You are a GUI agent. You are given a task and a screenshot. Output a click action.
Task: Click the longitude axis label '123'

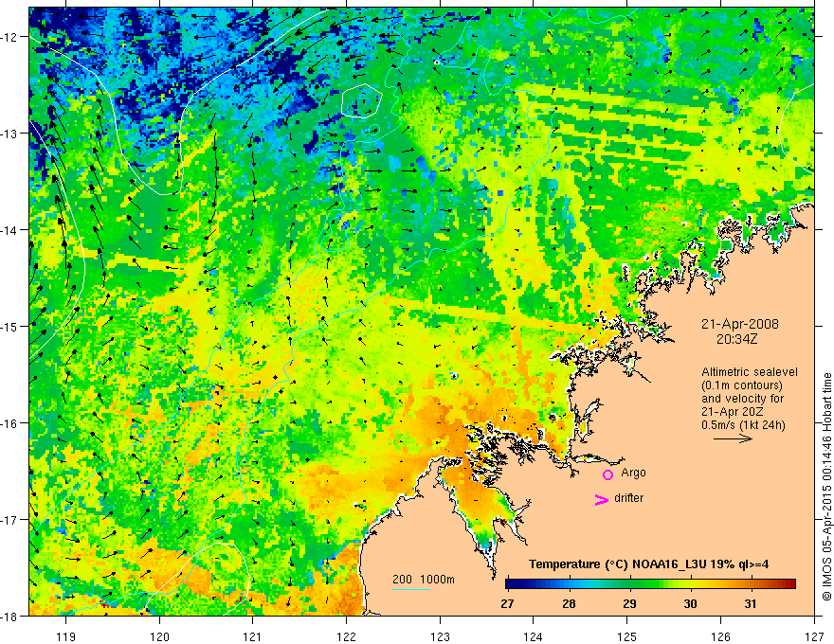(x=440, y=636)
